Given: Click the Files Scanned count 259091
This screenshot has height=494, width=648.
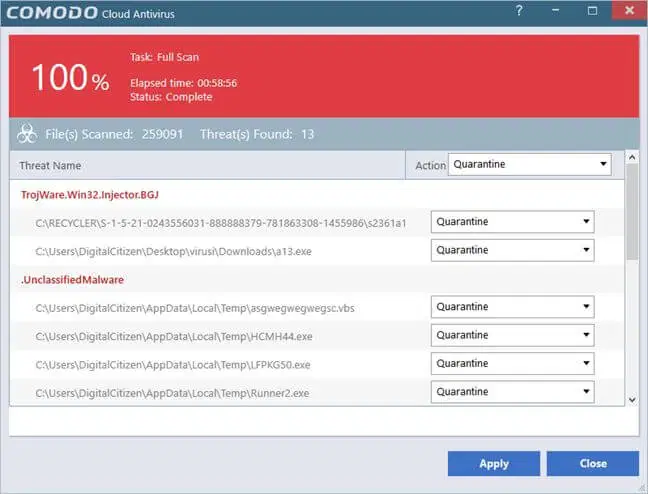Looking at the screenshot, I should [x=162, y=134].
